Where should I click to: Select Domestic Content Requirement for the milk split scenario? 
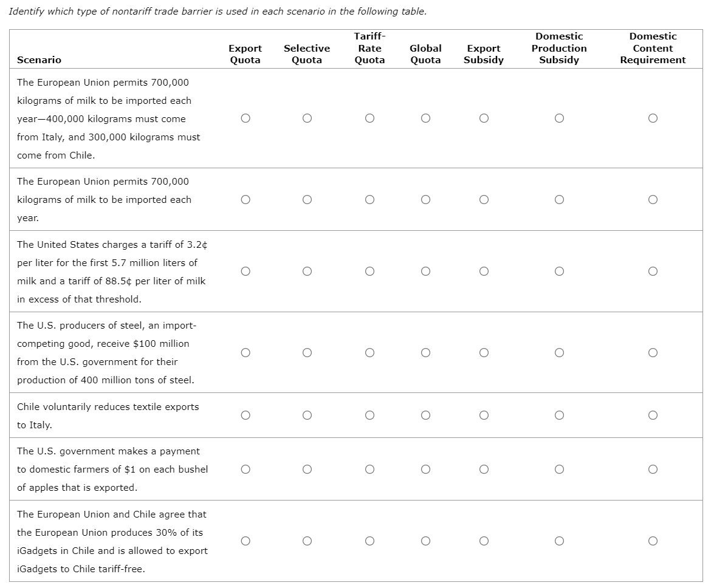pyautogui.click(x=653, y=118)
